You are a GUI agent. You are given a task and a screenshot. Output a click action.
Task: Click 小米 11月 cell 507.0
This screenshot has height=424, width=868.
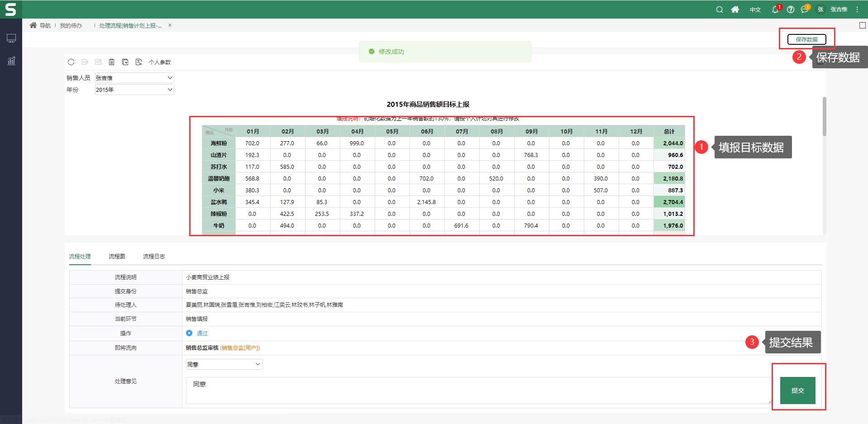(601, 190)
